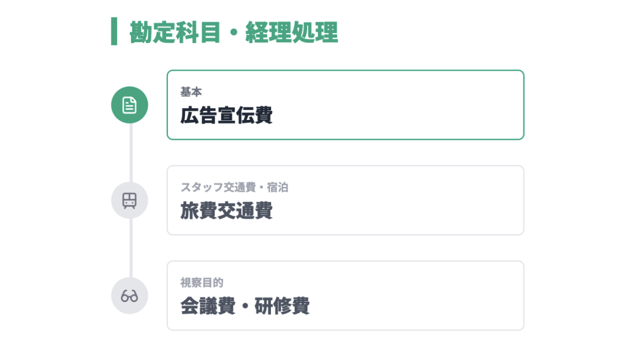
Task: Select the train icon step
Action: (x=130, y=200)
